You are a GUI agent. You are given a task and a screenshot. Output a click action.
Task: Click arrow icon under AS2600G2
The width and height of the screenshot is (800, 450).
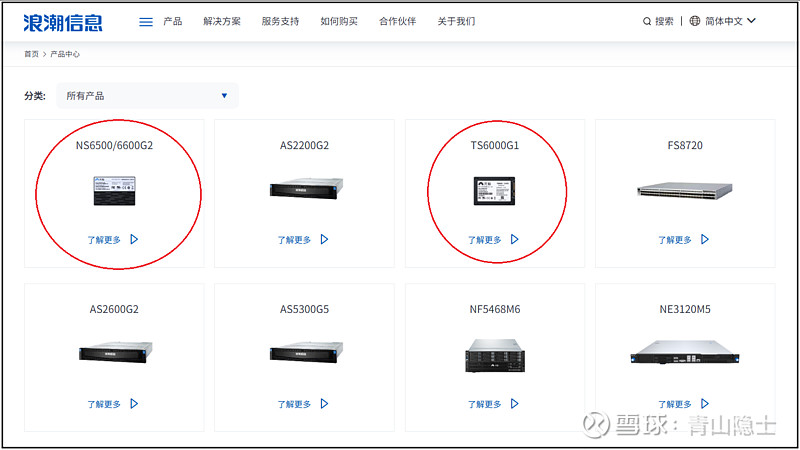coord(134,404)
